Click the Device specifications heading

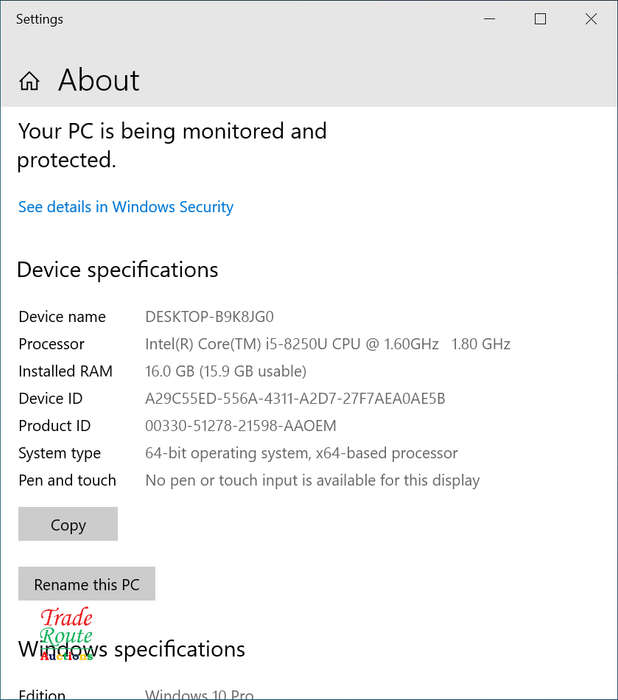pyautogui.click(x=117, y=270)
